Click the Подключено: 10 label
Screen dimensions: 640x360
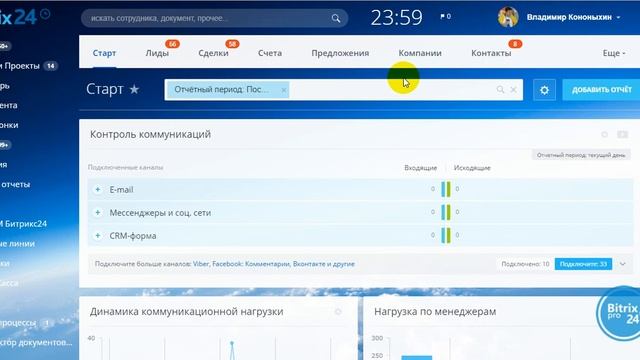525,264
